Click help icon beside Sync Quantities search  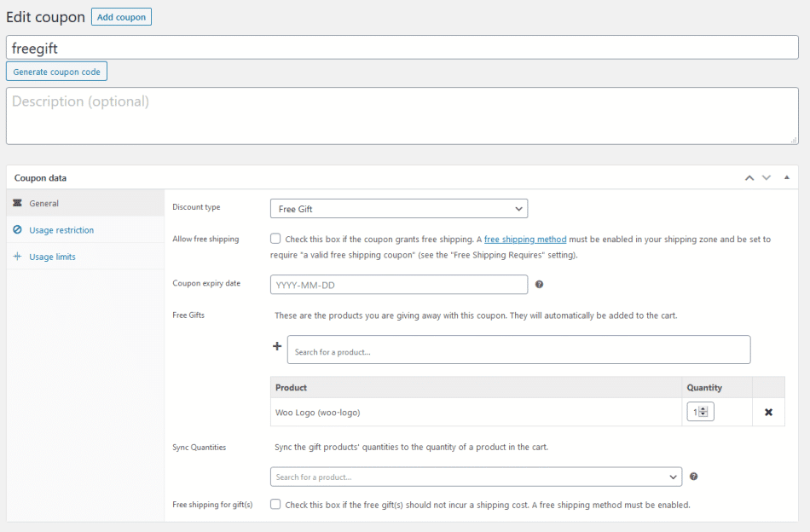693,477
